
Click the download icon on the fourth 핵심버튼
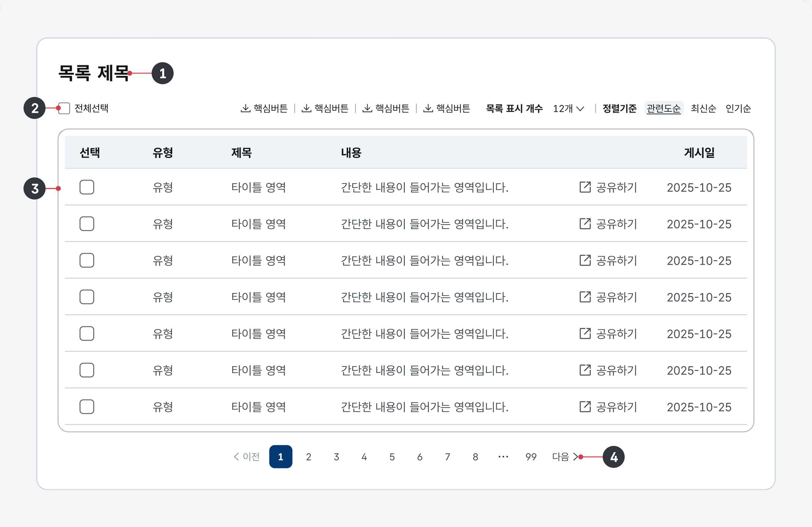pos(429,108)
